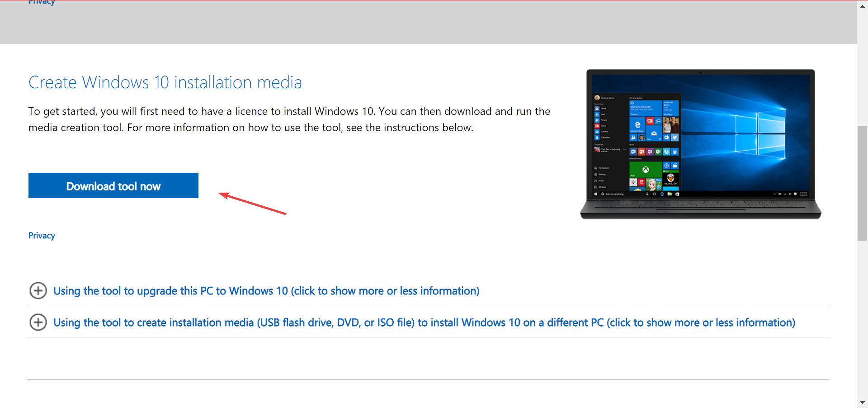Screen dimensions: 868x408
Task: Open the Privacy link below Download button
Action: (x=42, y=236)
